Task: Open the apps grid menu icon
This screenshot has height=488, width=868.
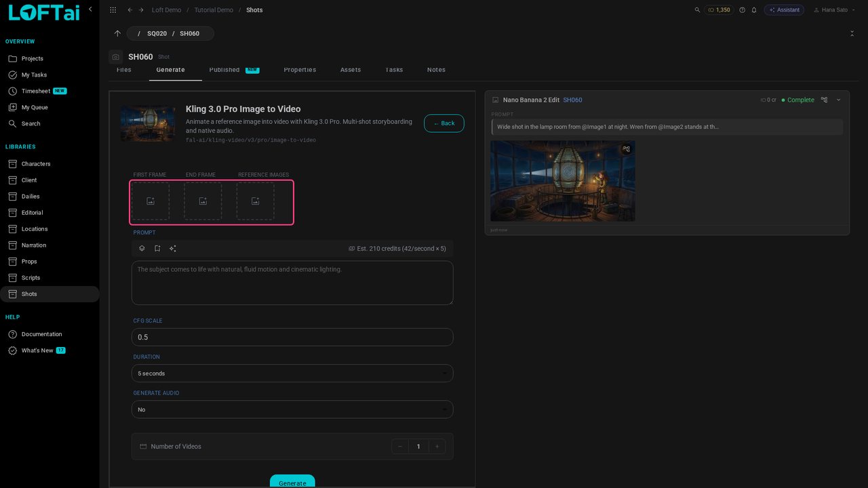Action: pos(113,10)
